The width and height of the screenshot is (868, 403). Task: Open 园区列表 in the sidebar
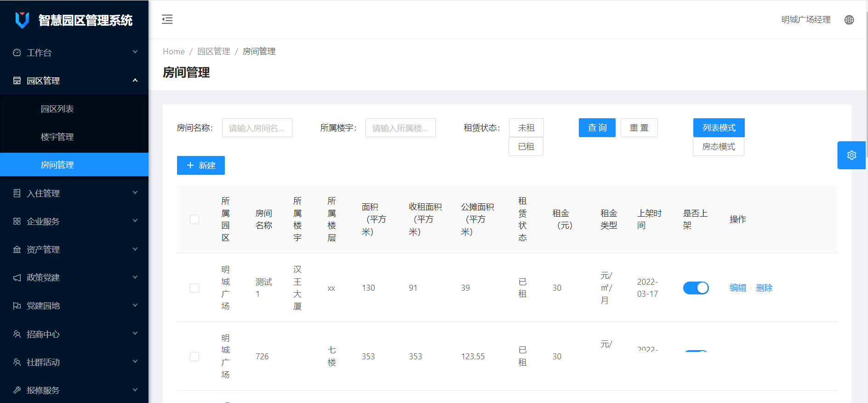coord(57,109)
